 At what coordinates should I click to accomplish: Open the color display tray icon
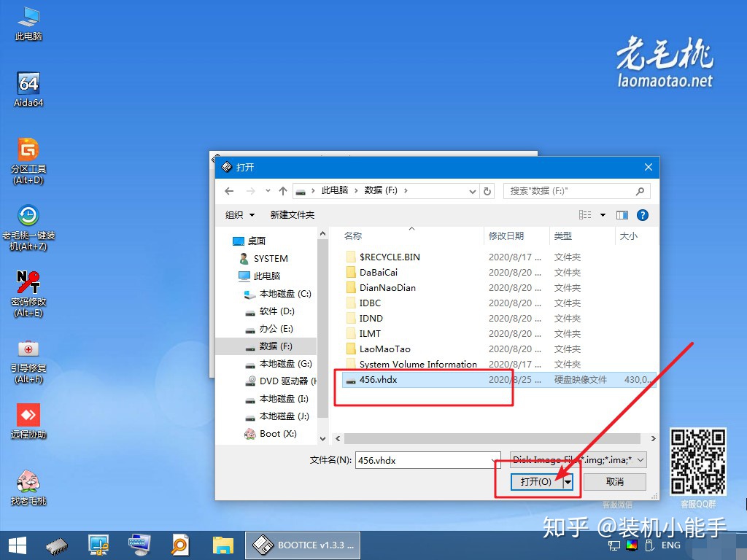point(632,545)
